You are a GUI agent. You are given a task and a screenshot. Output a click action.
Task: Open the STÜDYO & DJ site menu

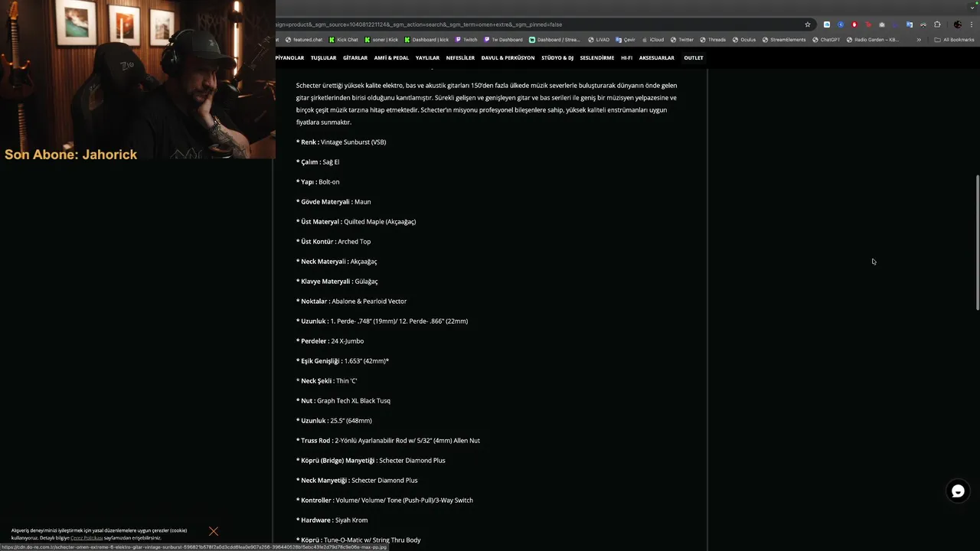[557, 58]
